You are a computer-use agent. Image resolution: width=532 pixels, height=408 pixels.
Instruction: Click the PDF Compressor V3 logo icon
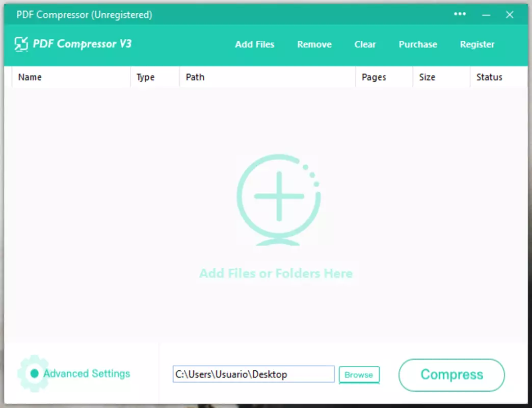[x=21, y=44]
